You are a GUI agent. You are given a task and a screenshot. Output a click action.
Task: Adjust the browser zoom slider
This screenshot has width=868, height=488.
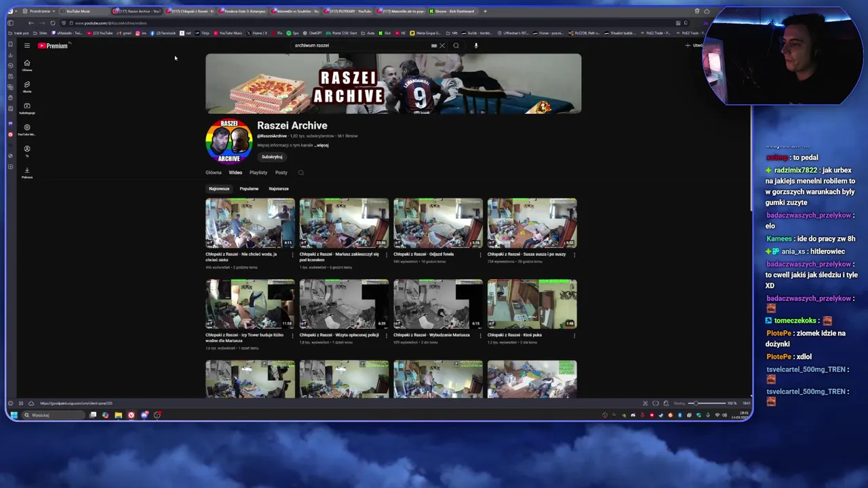[705, 403]
